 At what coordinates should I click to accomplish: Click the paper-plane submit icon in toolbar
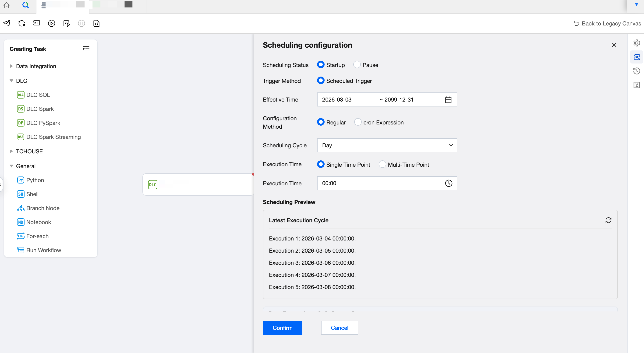click(x=7, y=24)
